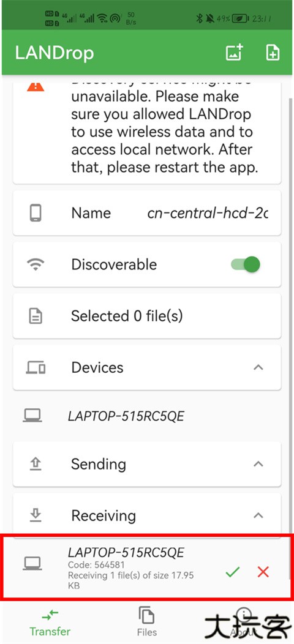
Task: Click the warning triangle icon
Action: (x=36, y=87)
